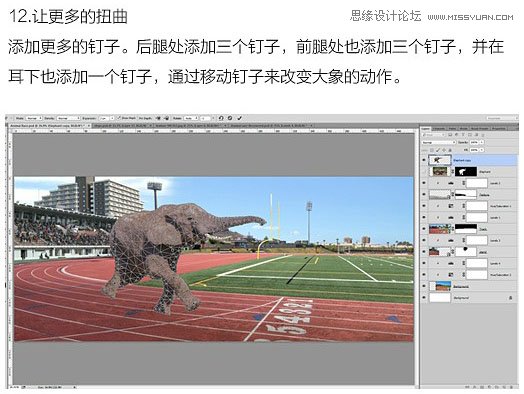Image resolution: width=524 pixels, height=394 pixels.
Task: Switch to the Properties panel tab
Action: click(x=499, y=129)
